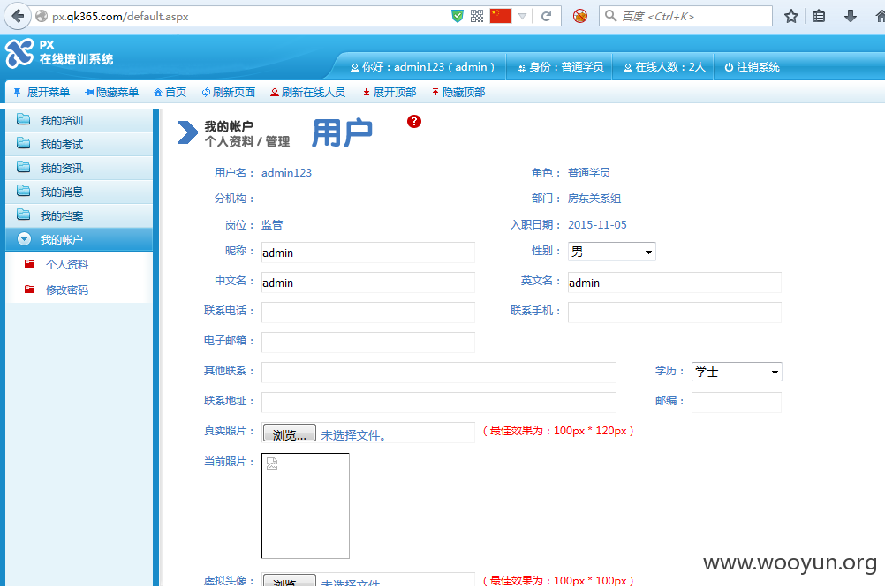Click 隐藏顶部 in the toolbar
This screenshot has width=885, height=588.
point(458,92)
